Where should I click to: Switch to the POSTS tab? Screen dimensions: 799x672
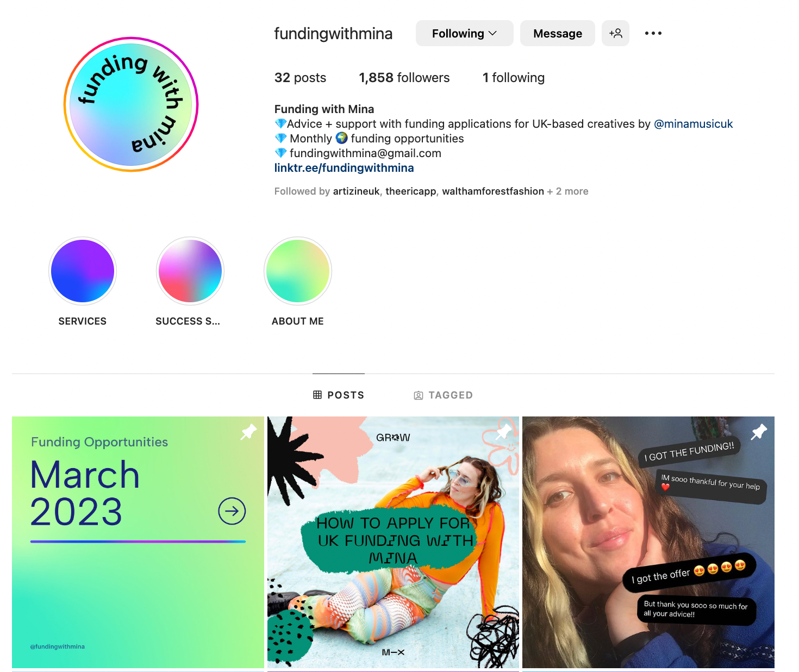point(339,395)
